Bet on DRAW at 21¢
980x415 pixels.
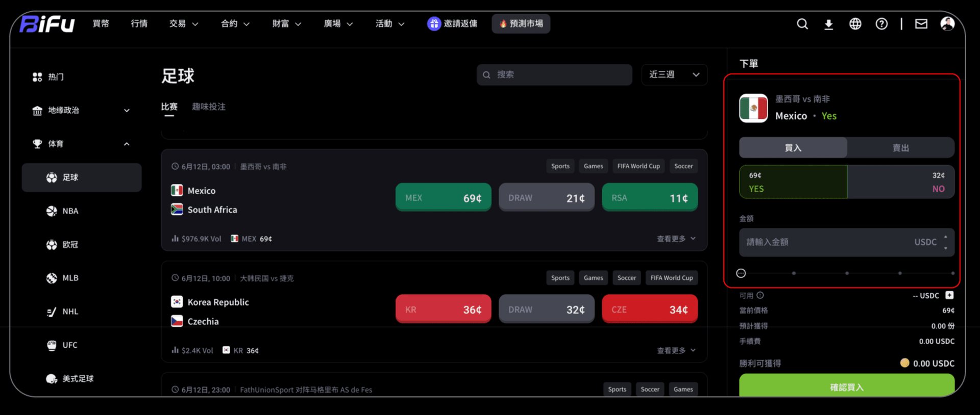coord(547,197)
